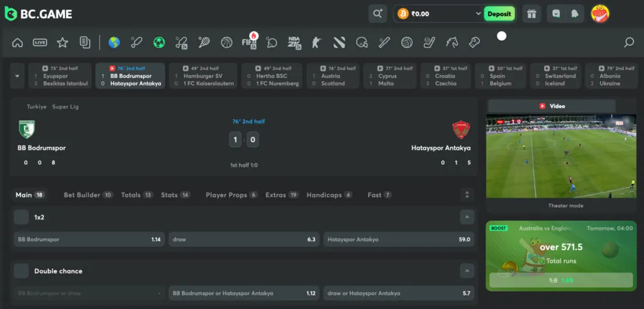Open sportsbook search magnifier icon
The width and height of the screenshot is (644, 309).
629,42
